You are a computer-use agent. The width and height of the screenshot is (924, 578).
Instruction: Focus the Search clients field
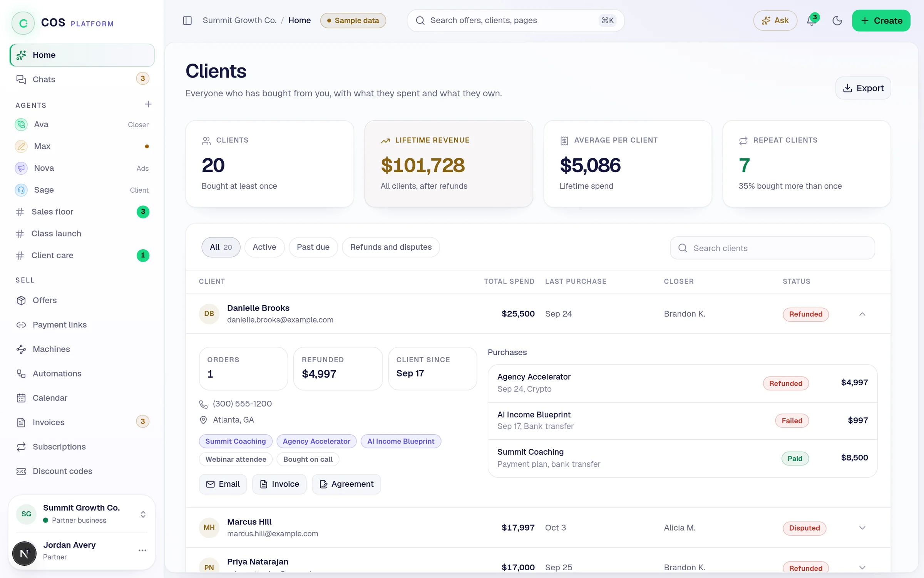772,248
